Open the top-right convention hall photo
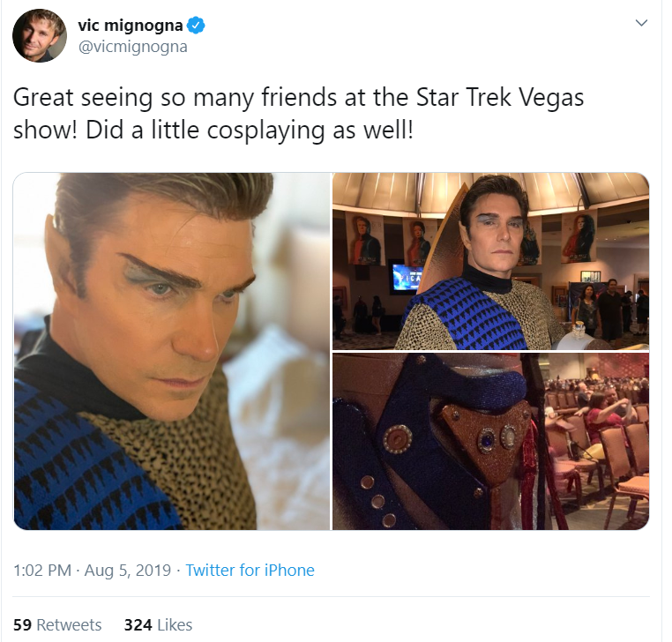The height and width of the screenshot is (642, 672). coord(490,261)
